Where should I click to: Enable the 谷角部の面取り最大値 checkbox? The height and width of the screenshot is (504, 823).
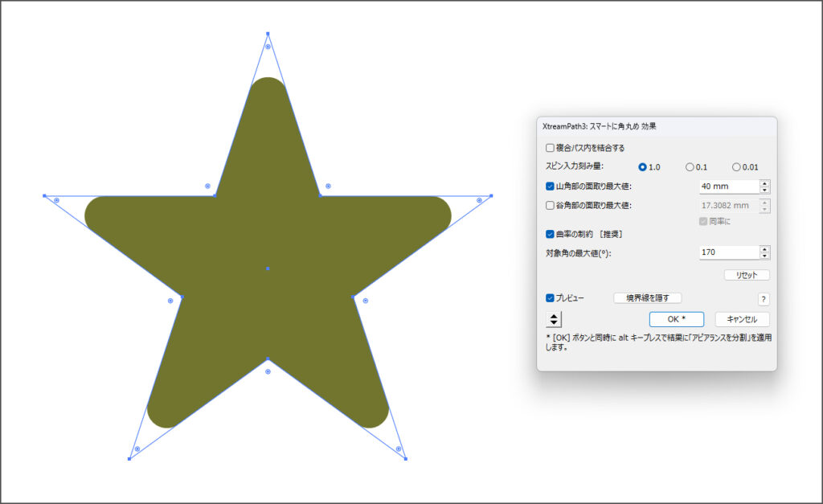pyautogui.click(x=550, y=206)
